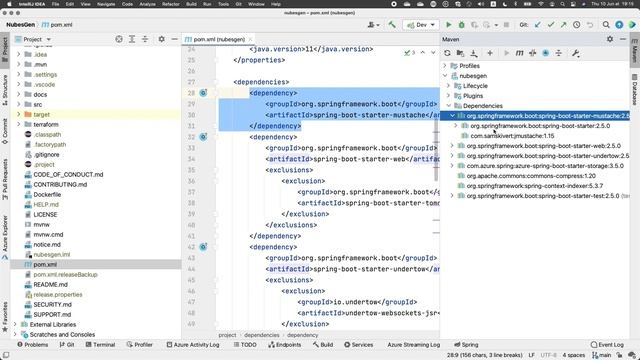Click gutter icon on line 42
This screenshot has width=640, height=360.
pos(203,247)
